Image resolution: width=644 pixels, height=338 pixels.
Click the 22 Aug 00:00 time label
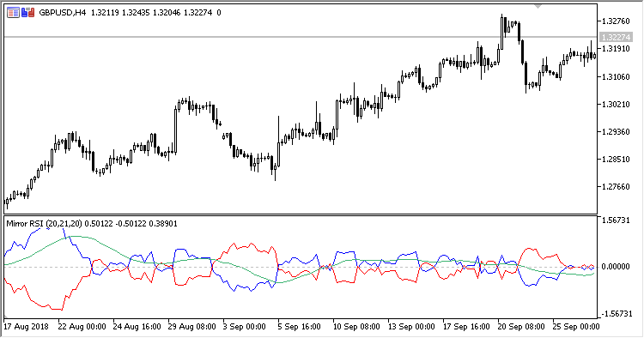[82, 327]
